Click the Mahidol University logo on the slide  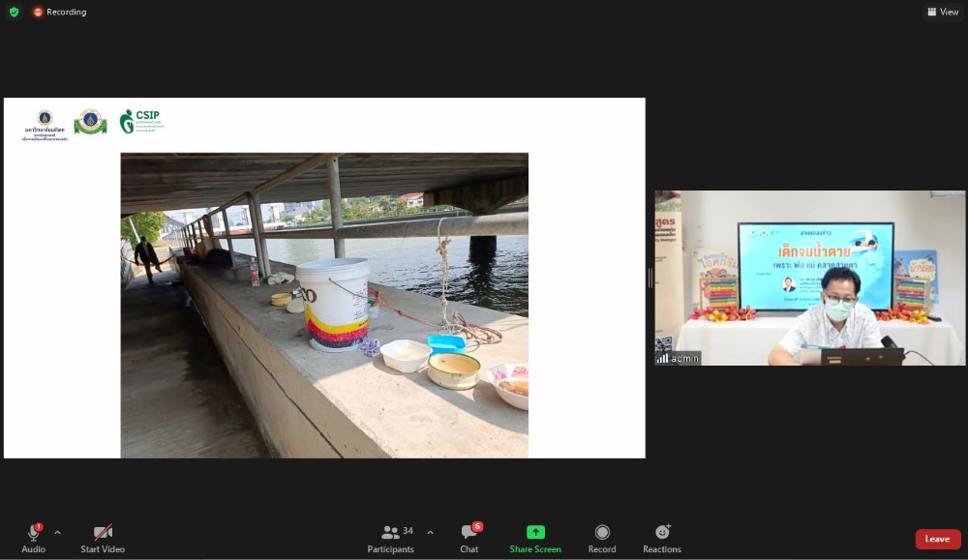45,124
